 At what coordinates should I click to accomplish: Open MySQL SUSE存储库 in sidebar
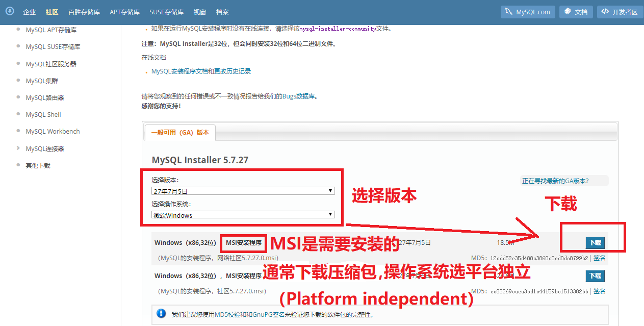pos(53,46)
